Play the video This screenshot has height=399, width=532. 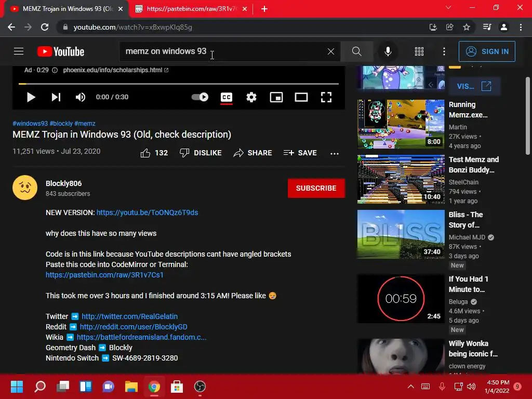click(x=31, y=97)
